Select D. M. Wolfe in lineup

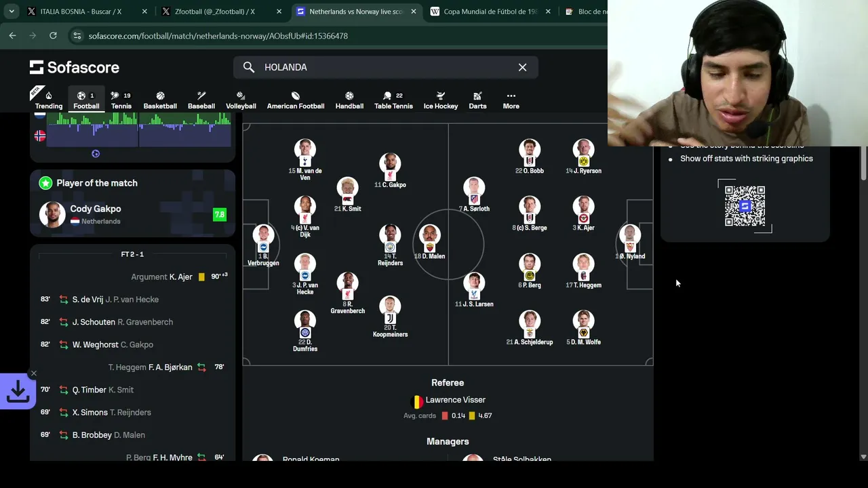point(583,328)
